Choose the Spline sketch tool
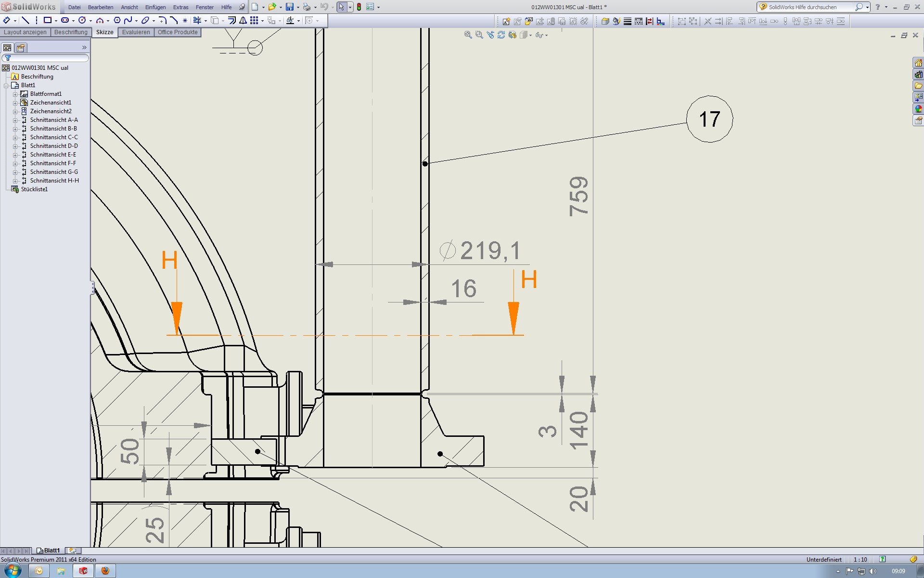 (x=128, y=20)
